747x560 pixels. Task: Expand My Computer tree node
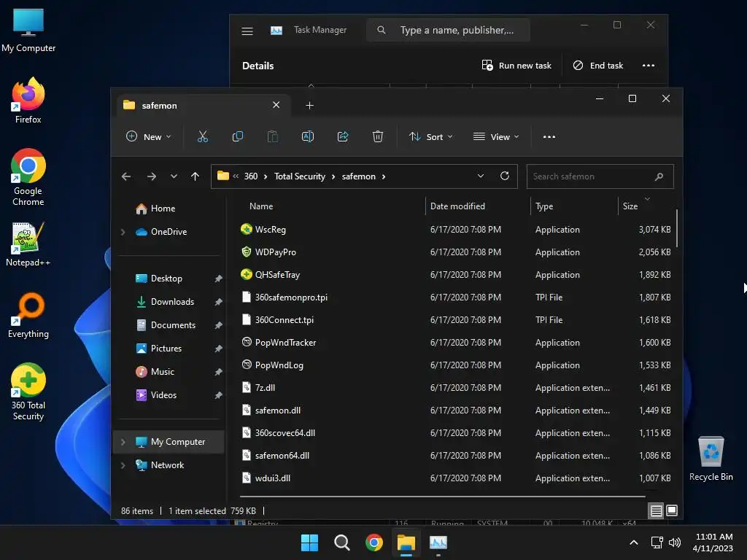click(123, 442)
